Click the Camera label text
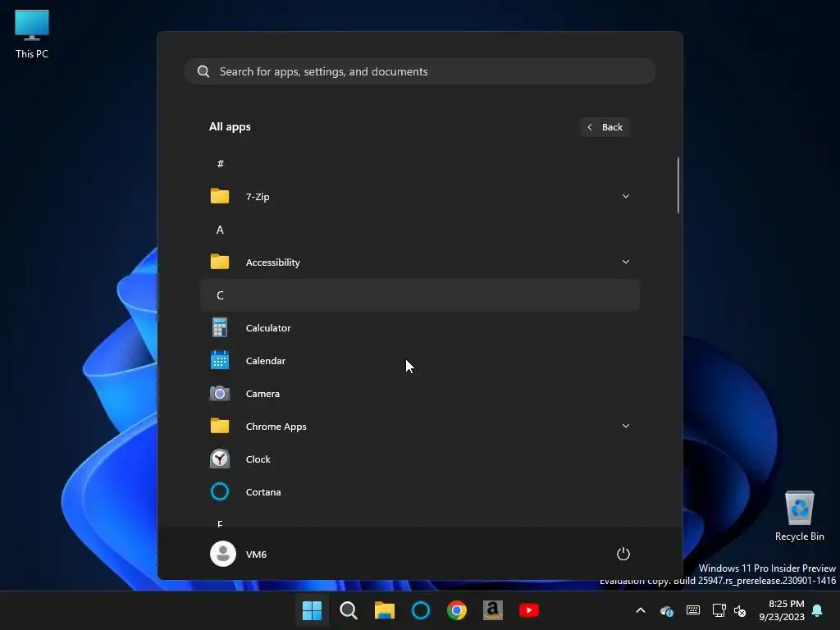The image size is (840, 630). 262,394
